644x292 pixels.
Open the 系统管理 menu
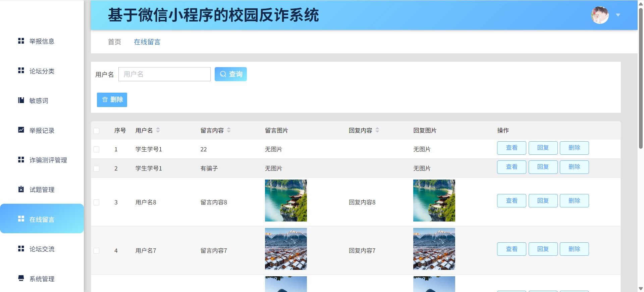[42, 279]
